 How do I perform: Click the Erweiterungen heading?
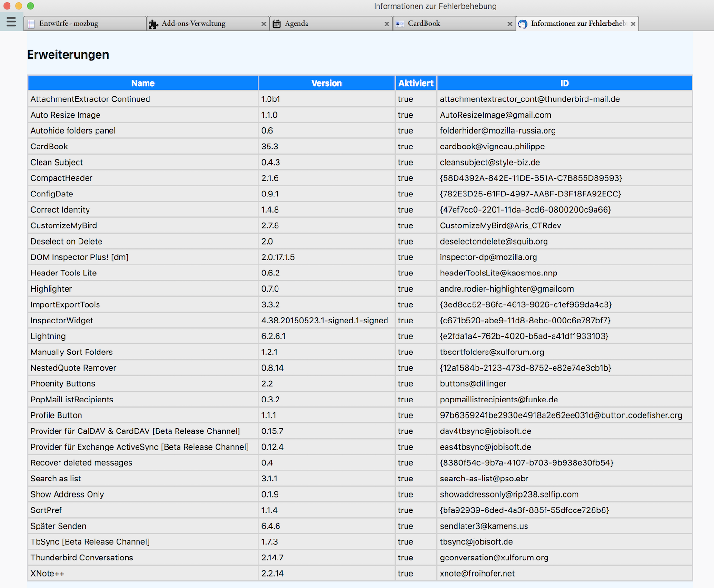(68, 55)
